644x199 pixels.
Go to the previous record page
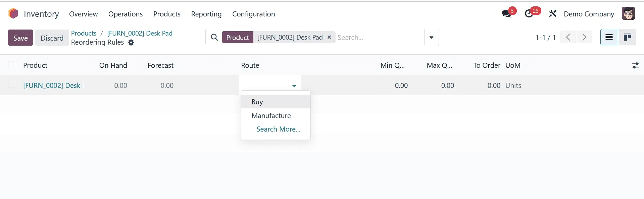tap(568, 37)
